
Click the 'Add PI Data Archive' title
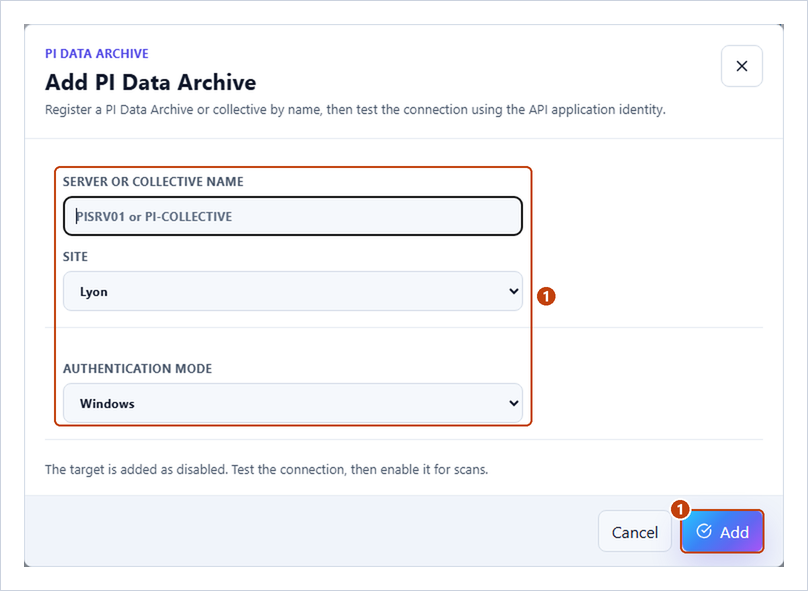click(x=150, y=82)
